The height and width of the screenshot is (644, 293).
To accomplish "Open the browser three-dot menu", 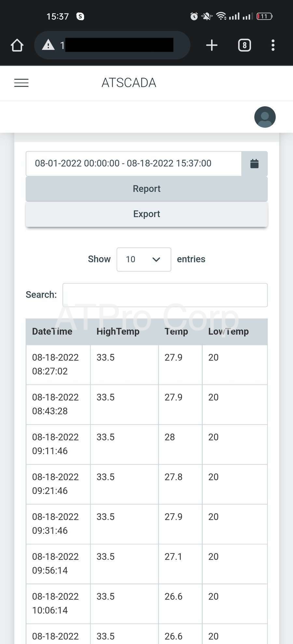I will 273,45.
